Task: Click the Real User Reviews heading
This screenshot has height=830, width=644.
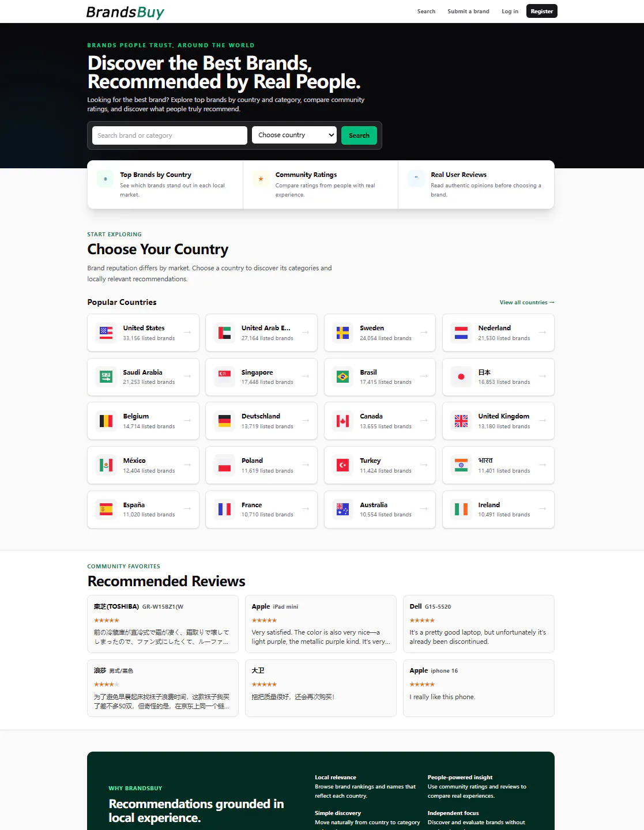Action: click(458, 175)
